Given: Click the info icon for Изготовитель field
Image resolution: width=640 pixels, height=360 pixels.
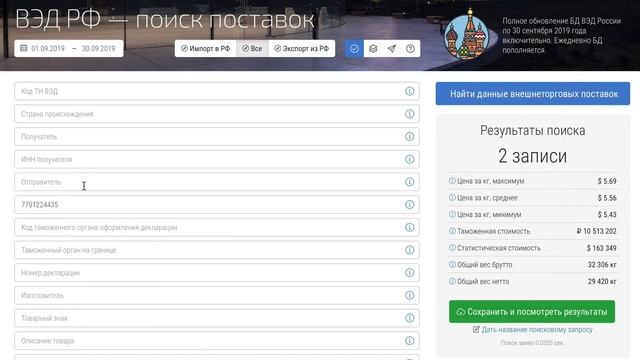Looking at the screenshot, I should 409,295.
